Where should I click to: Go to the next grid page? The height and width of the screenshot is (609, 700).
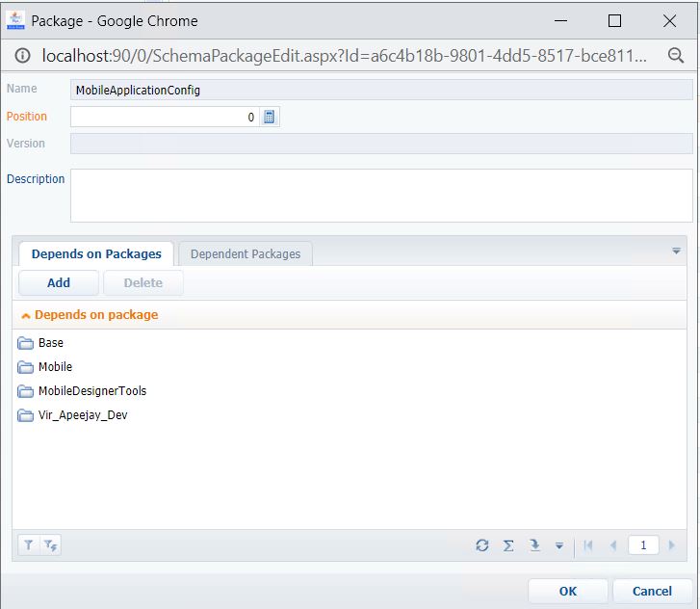pos(671,545)
